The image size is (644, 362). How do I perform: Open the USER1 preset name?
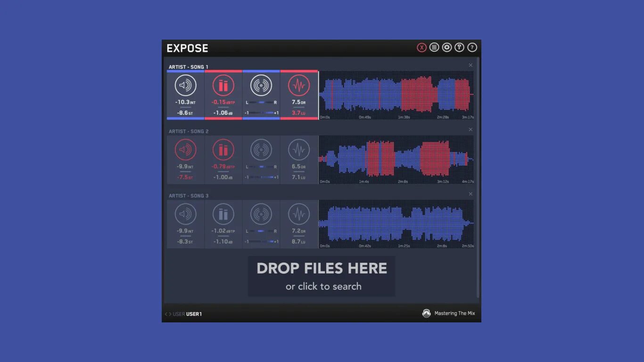click(x=194, y=314)
